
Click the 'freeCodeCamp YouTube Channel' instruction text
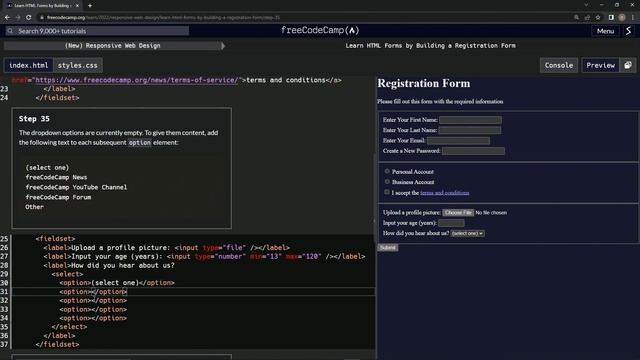pyautogui.click(x=76, y=187)
